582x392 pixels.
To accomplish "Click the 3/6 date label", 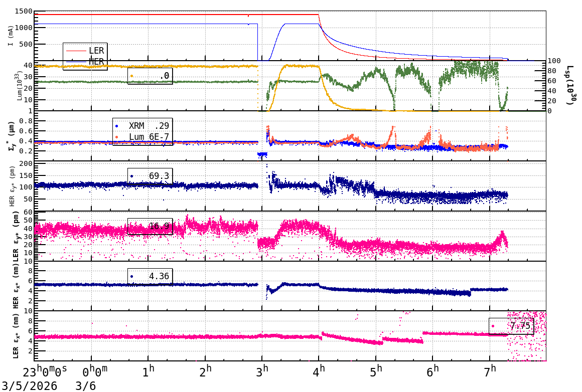I will pos(85,386).
